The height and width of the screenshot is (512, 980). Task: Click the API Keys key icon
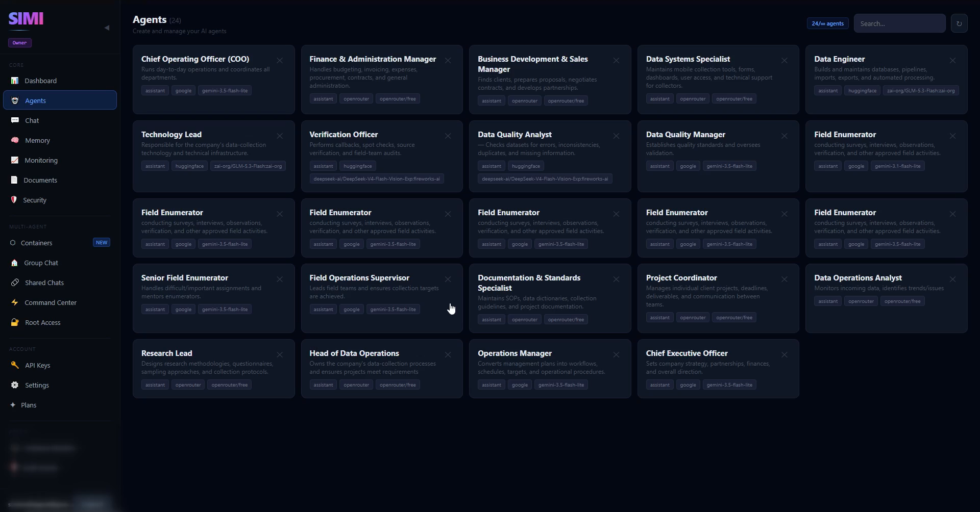coord(15,365)
